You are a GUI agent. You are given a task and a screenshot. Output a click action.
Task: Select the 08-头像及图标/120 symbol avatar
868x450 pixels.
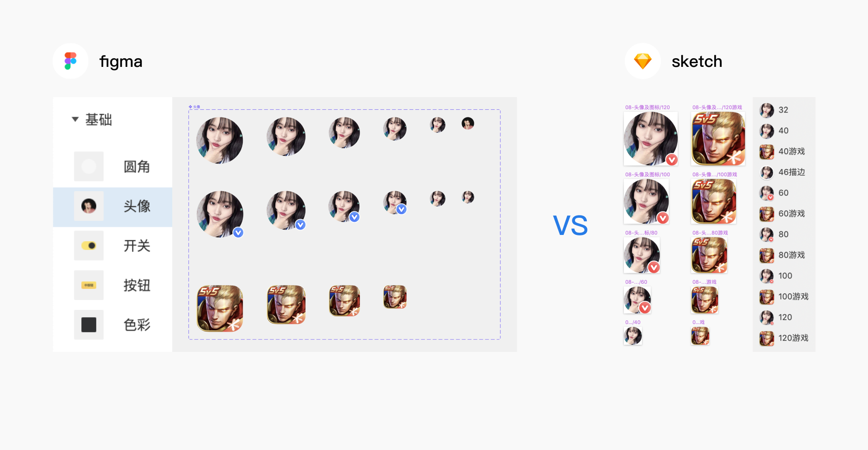651,139
